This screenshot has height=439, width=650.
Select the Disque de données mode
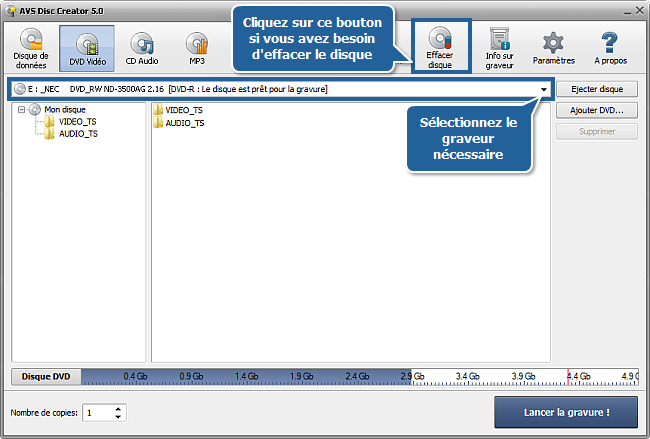[31, 48]
